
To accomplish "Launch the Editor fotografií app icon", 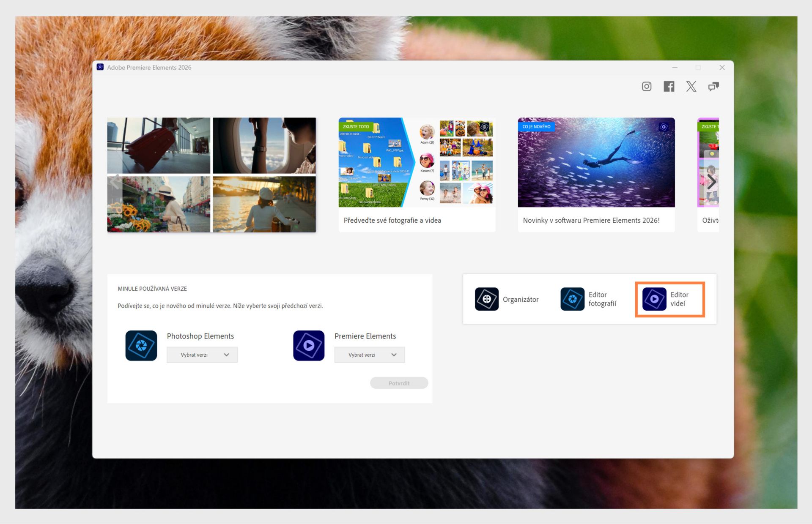I will point(573,299).
